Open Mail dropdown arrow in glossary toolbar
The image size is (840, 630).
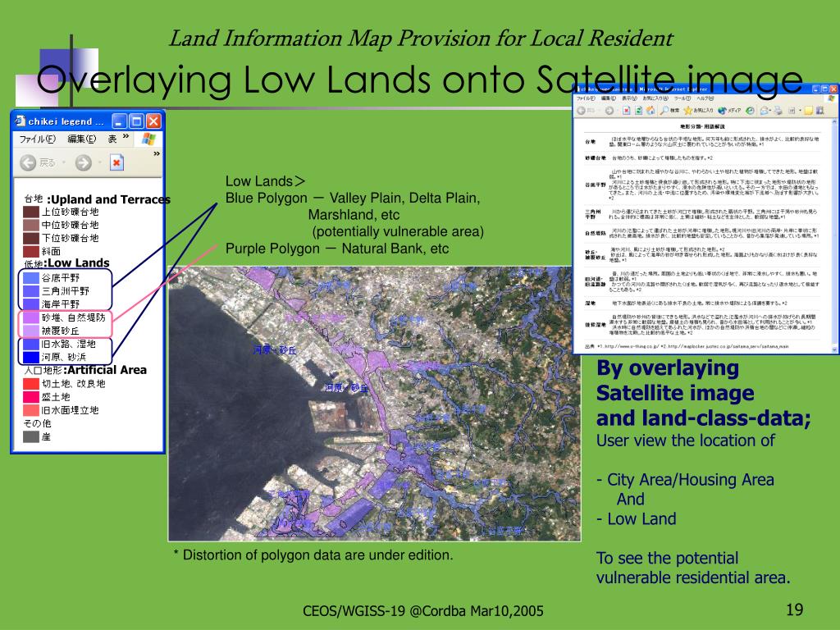coord(770,111)
